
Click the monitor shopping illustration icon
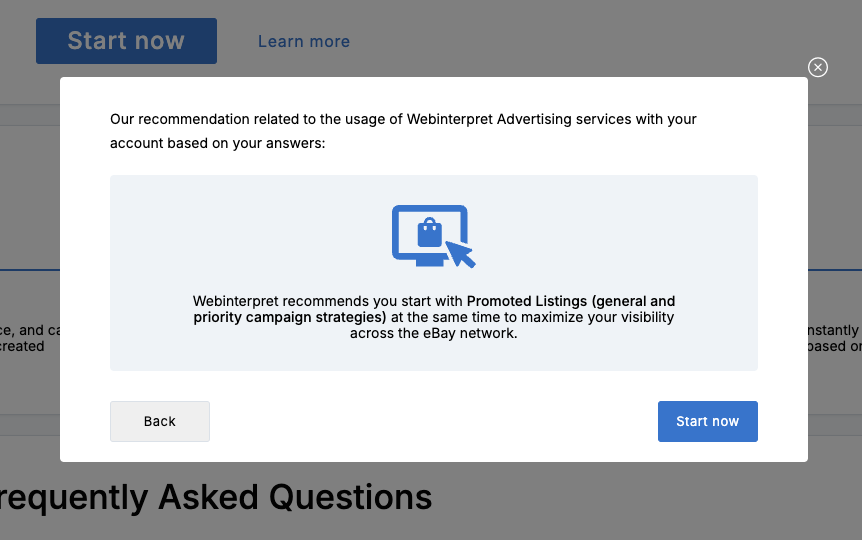[433, 236]
